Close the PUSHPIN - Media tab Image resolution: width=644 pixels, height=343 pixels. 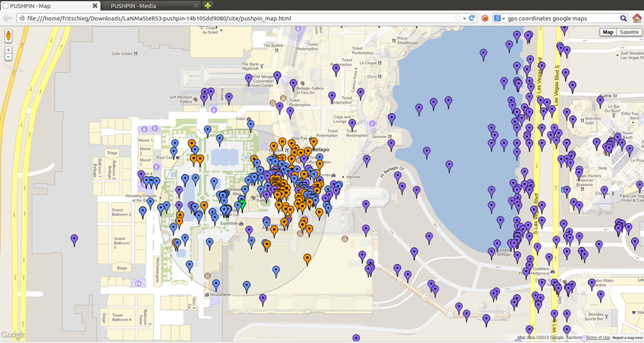click(x=196, y=6)
